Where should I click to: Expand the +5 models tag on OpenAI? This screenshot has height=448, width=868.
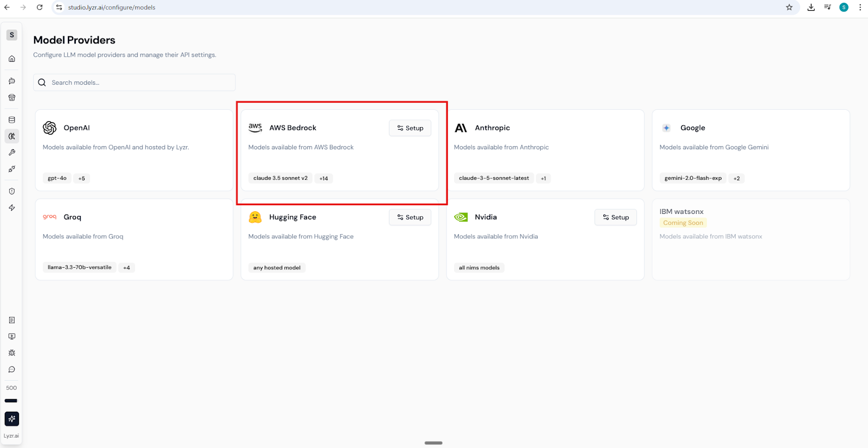click(x=82, y=178)
